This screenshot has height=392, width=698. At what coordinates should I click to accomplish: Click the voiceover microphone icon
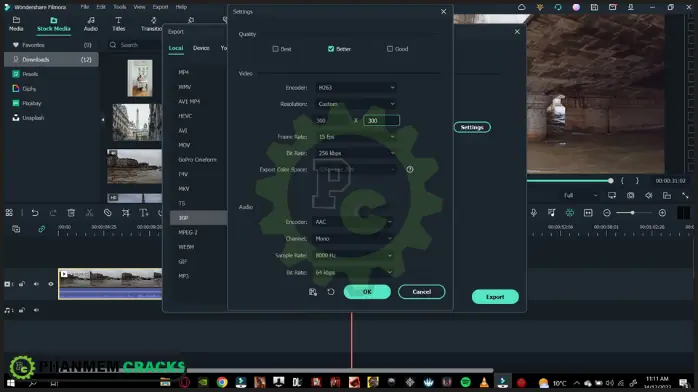534,213
